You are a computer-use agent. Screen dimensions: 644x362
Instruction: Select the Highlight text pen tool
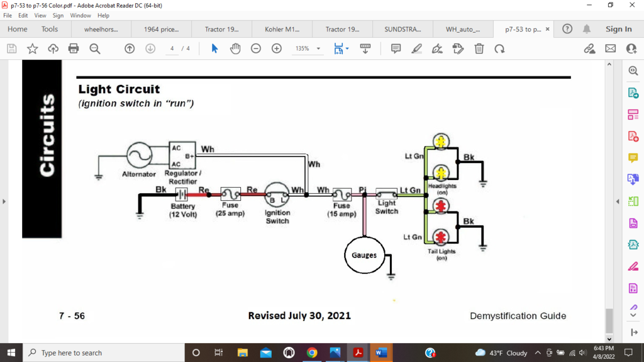coord(416,48)
